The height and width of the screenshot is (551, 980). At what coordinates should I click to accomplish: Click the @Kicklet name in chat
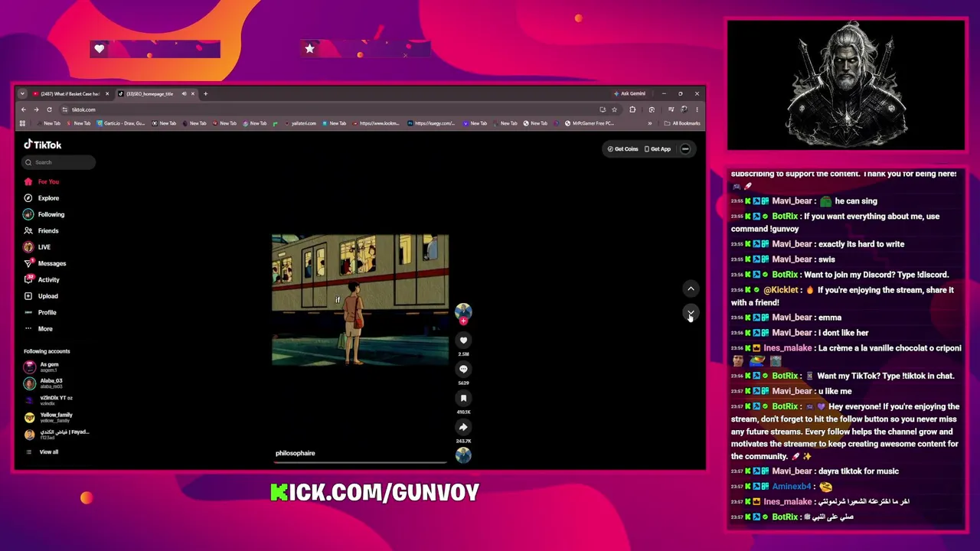coord(781,290)
